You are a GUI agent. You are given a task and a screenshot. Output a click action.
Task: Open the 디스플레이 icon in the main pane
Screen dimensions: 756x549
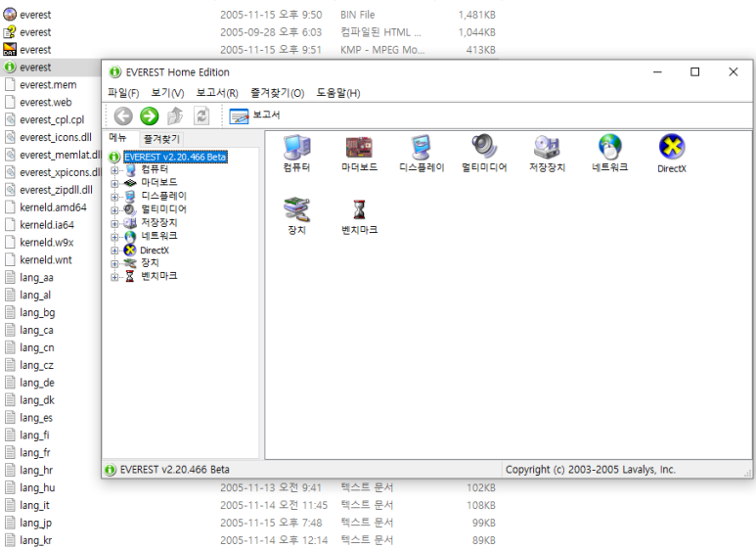421,147
